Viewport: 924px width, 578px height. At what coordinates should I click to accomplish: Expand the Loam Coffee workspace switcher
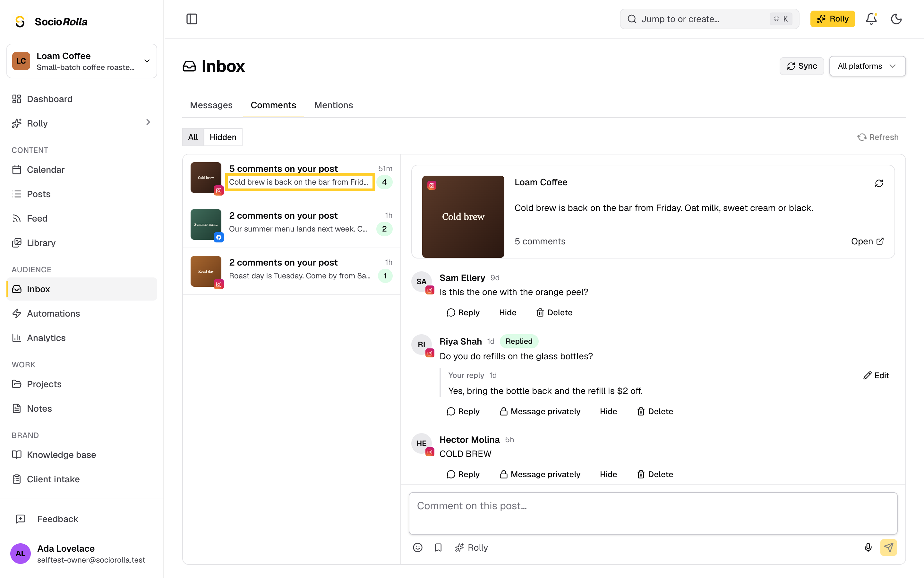[x=82, y=61]
